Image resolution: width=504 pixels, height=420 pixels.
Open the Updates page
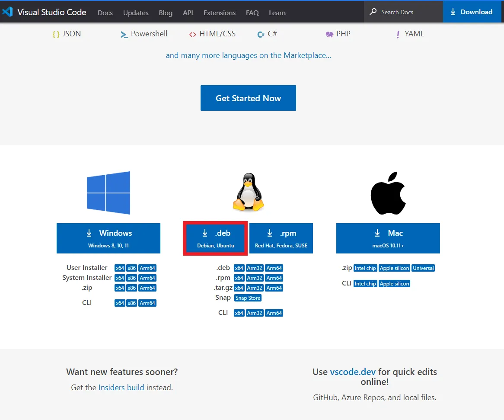(136, 13)
